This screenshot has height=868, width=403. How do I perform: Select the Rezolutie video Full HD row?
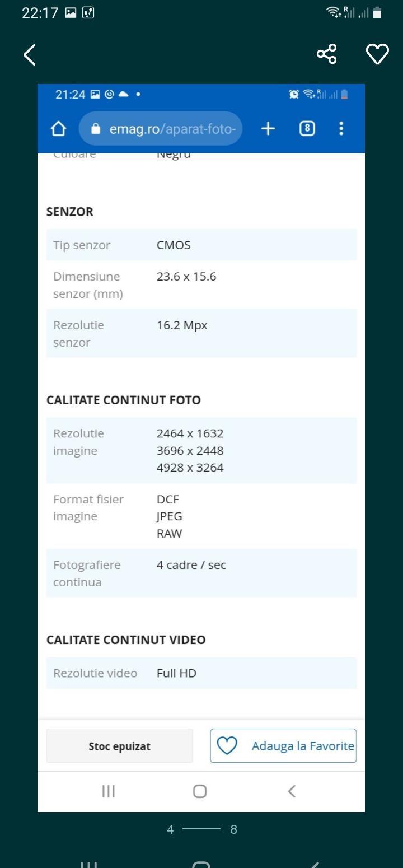click(201, 673)
